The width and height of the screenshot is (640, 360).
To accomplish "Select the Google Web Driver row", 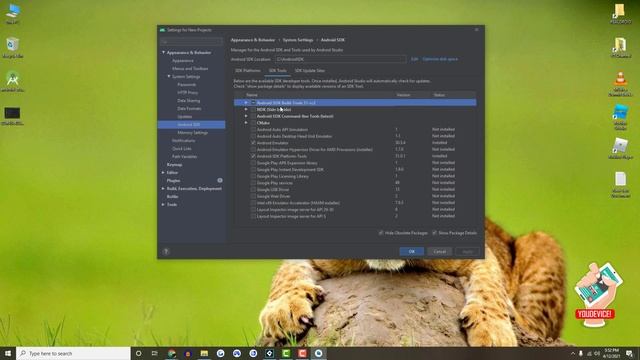I will click(355, 196).
